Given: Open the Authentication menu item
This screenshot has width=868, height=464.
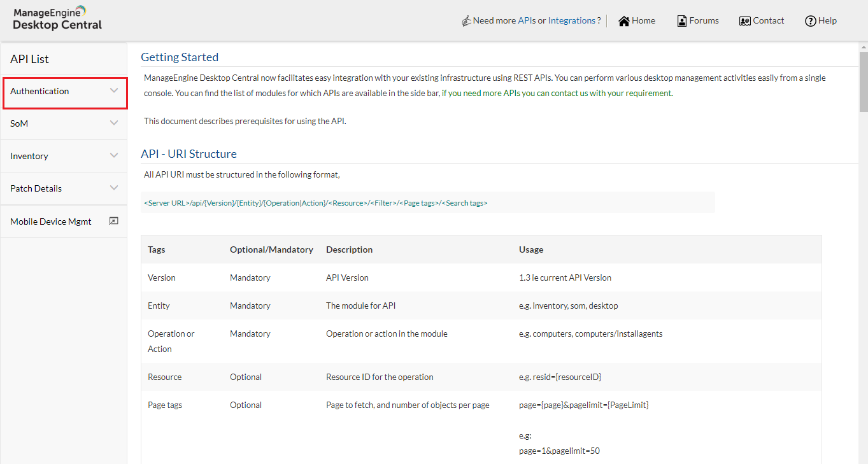Looking at the screenshot, I should coord(39,91).
